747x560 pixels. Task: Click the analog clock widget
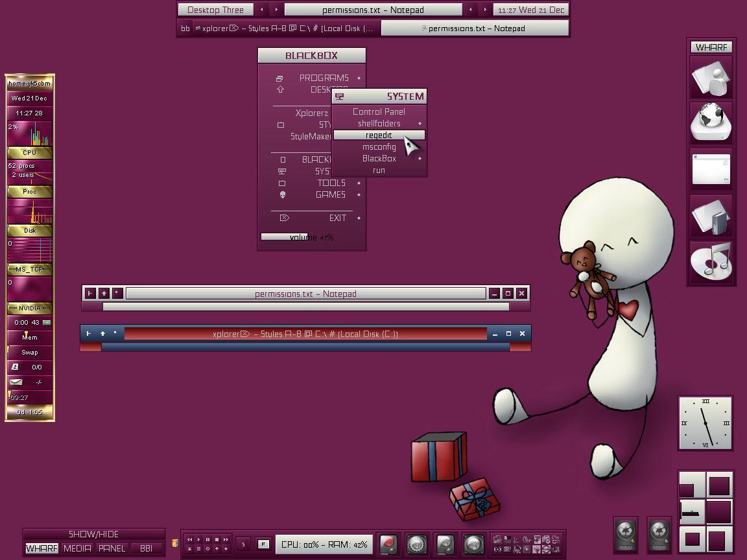point(705,423)
